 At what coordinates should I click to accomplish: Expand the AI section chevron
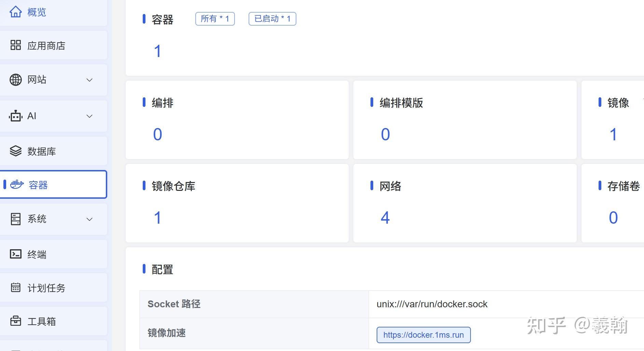tap(89, 116)
